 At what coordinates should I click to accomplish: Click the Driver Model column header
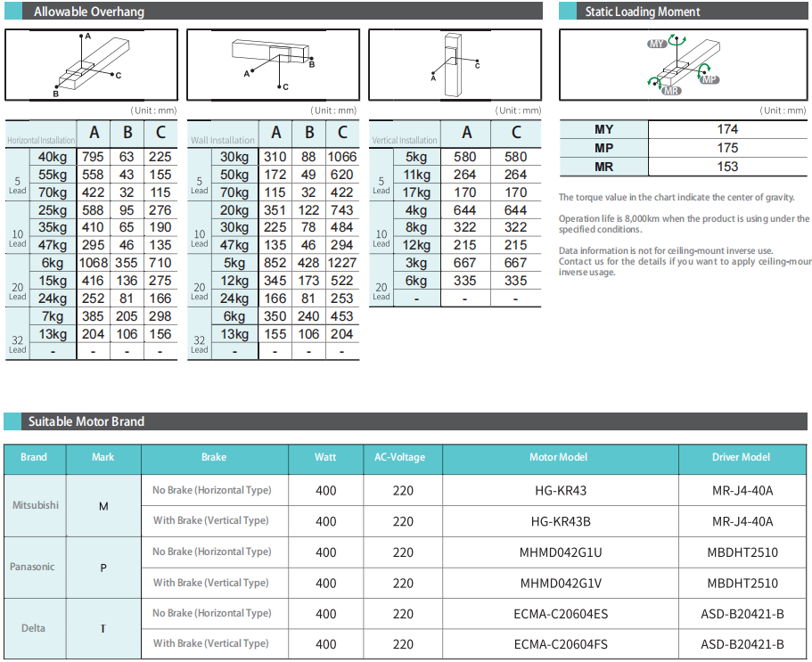point(741,457)
